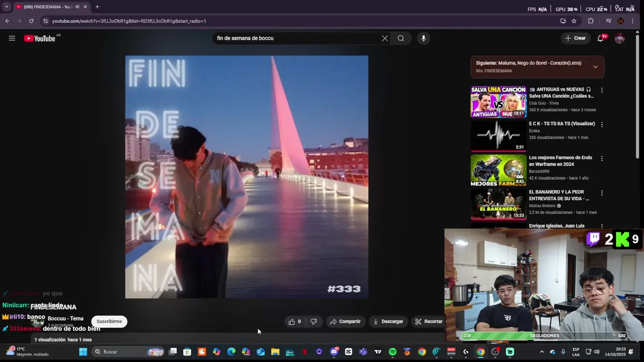Show hidden system tray icons
The image size is (644, 362).
coord(541,352)
